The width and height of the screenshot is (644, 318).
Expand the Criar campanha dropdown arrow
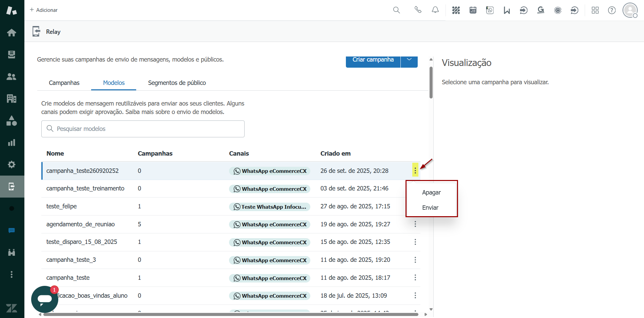pos(409,60)
